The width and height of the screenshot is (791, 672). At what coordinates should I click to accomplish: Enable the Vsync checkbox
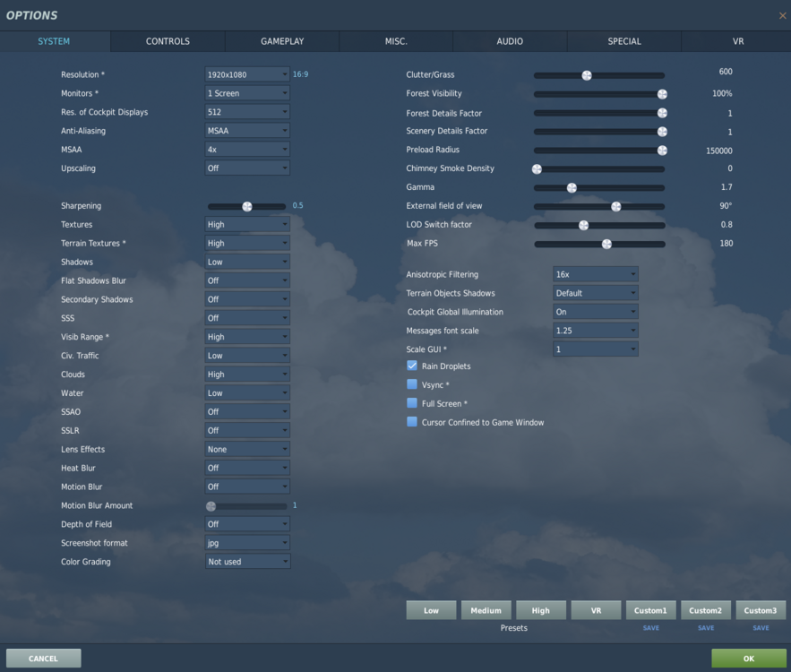412,384
